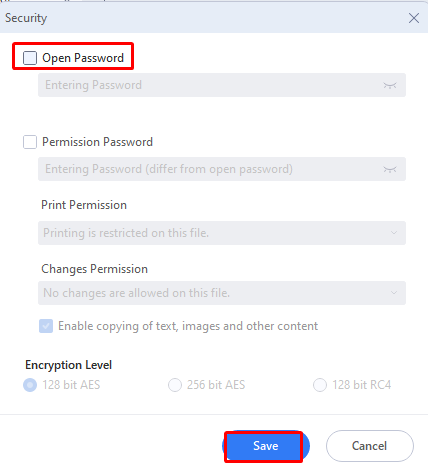This screenshot has height=470, width=428.
Task: Click the Open Password label
Action: (83, 58)
